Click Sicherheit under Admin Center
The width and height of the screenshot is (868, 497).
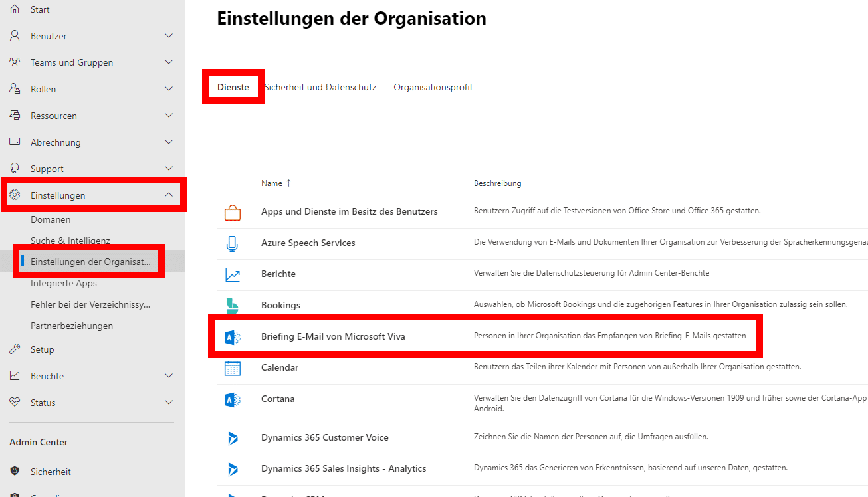tap(51, 472)
